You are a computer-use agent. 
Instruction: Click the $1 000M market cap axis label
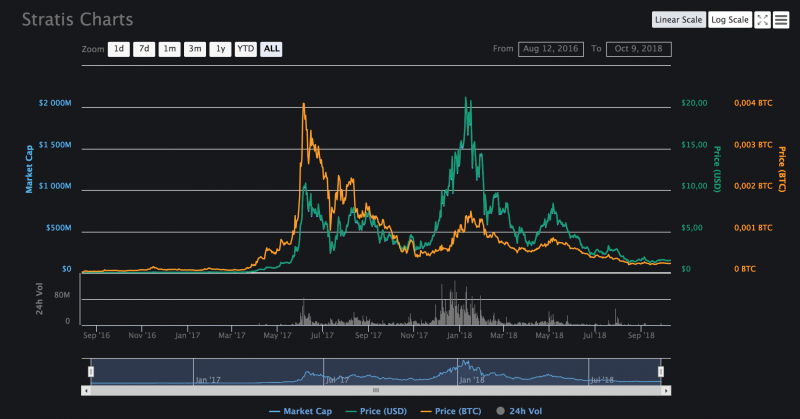click(x=55, y=186)
